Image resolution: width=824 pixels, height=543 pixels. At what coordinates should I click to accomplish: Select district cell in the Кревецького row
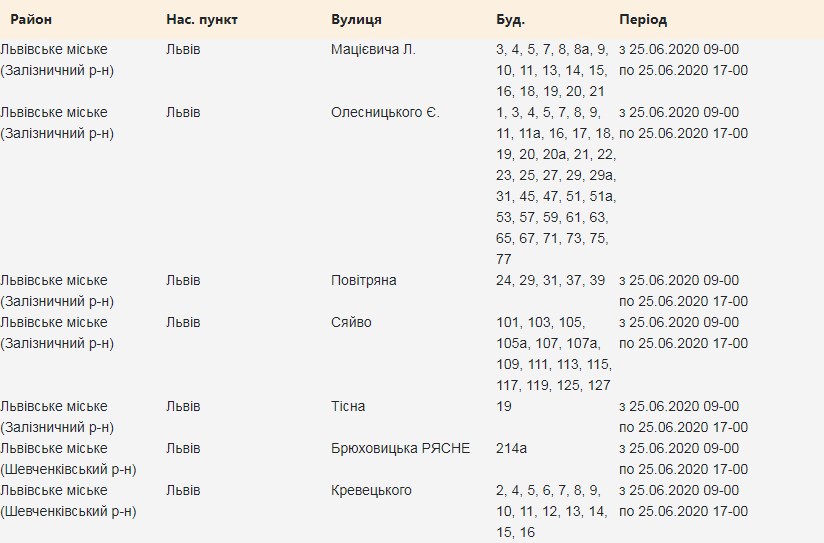(68, 500)
